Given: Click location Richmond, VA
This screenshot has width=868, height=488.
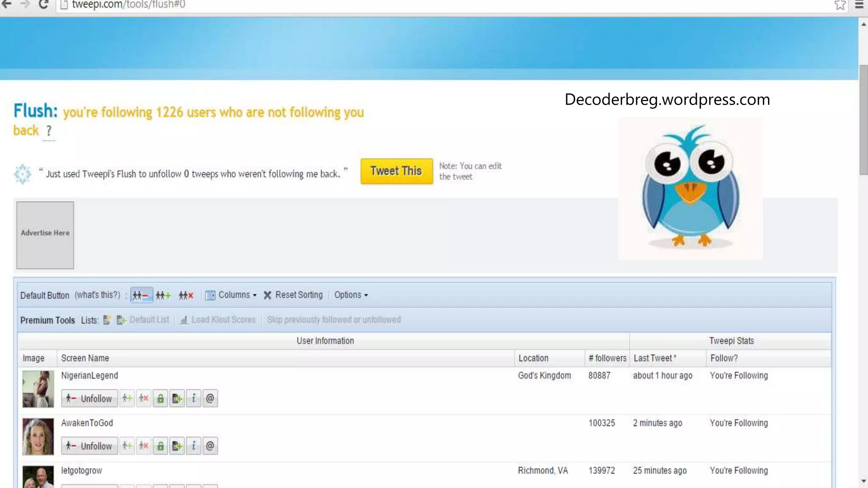Looking at the screenshot, I should [x=542, y=471].
